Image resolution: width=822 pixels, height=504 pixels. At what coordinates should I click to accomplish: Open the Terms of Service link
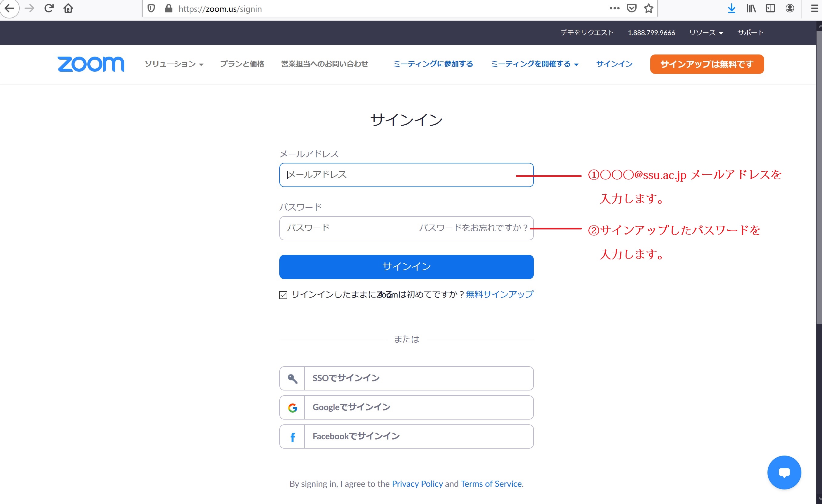coord(491,484)
